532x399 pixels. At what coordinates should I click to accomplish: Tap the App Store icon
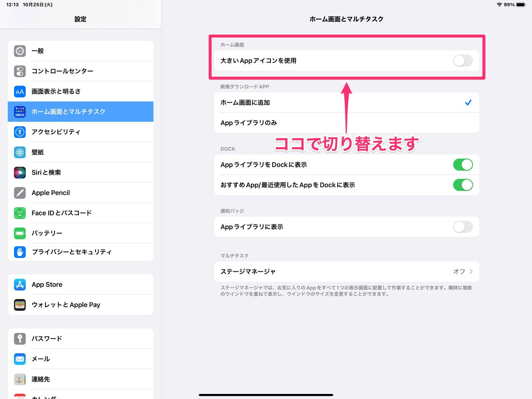click(x=20, y=285)
